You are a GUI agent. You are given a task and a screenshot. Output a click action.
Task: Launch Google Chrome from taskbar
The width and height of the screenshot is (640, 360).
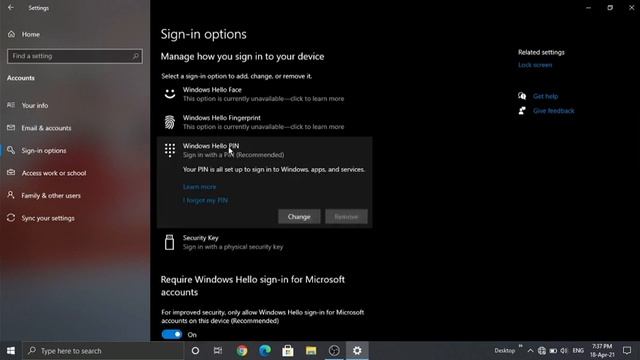coord(242,351)
